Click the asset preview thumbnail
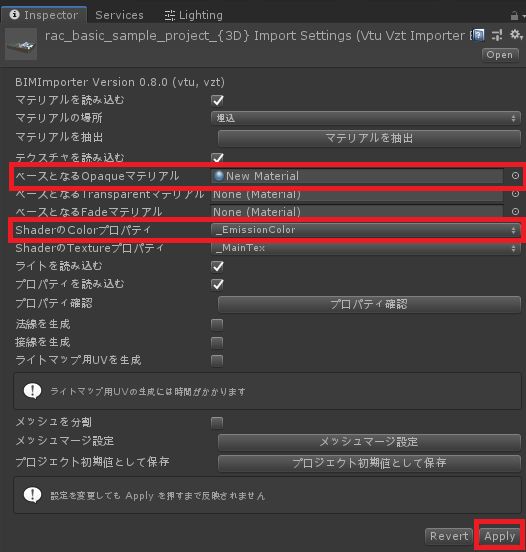This screenshot has height=552, width=526. [21, 44]
